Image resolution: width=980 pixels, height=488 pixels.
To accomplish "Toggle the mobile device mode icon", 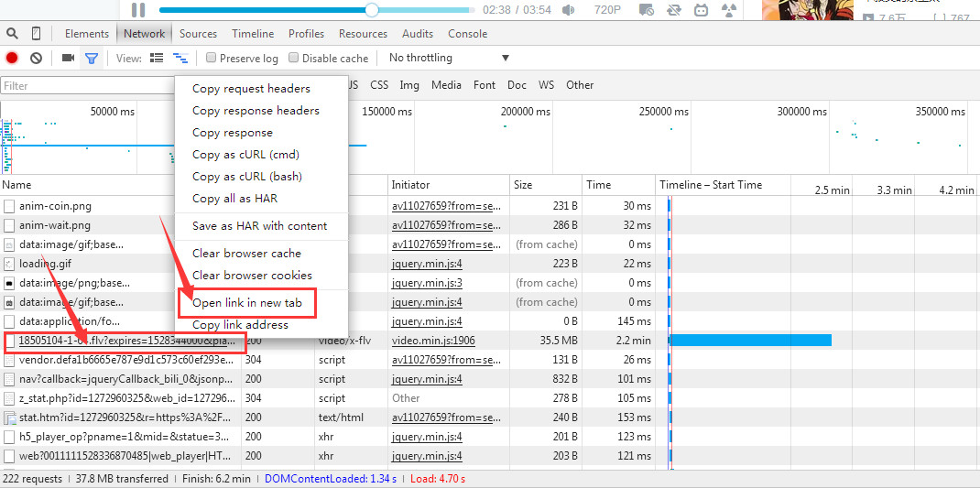I will pyautogui.click(x=37, y=34).
